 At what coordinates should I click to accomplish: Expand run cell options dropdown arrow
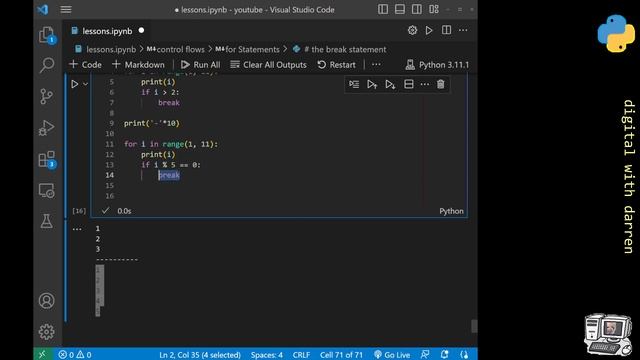pos(85,84)
